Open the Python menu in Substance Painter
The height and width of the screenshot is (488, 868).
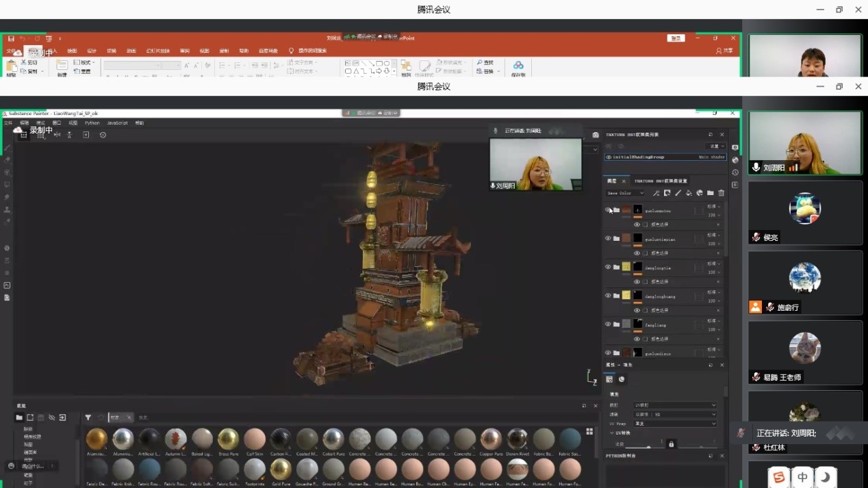(x=92, y=123)
